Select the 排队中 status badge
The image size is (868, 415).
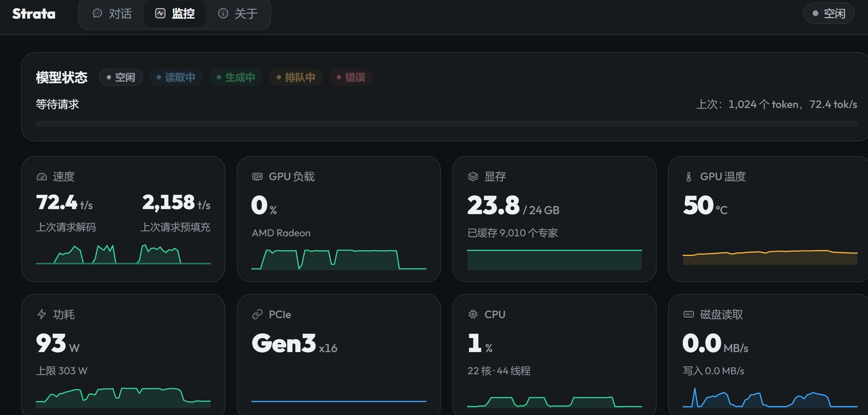[x=296, y=77]
